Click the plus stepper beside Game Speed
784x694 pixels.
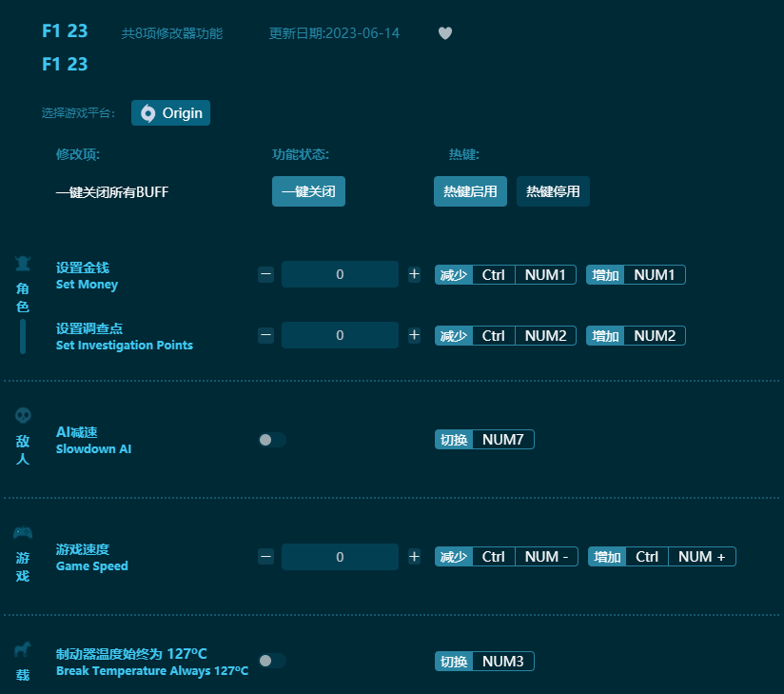[x=414, y=556]
